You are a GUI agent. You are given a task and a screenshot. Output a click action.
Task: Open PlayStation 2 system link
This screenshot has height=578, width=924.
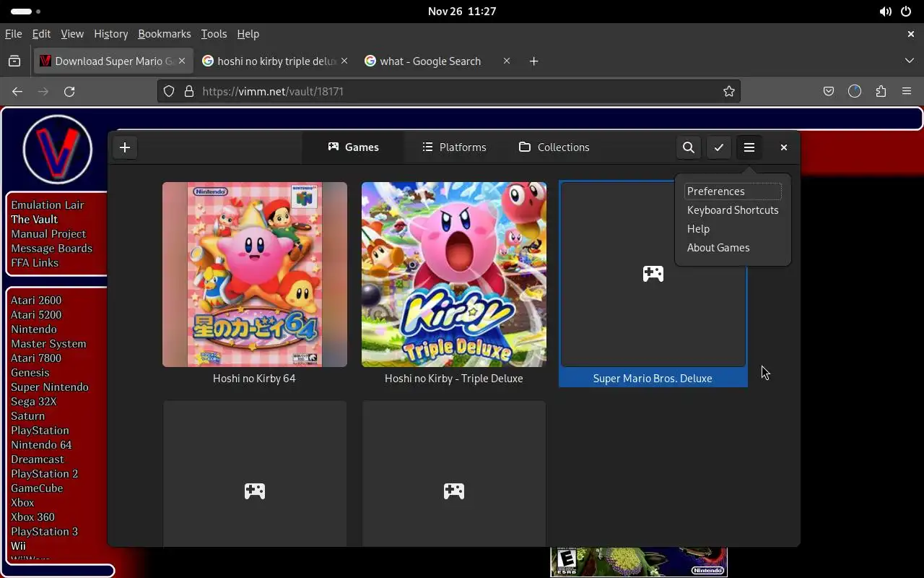pos(45,474)
